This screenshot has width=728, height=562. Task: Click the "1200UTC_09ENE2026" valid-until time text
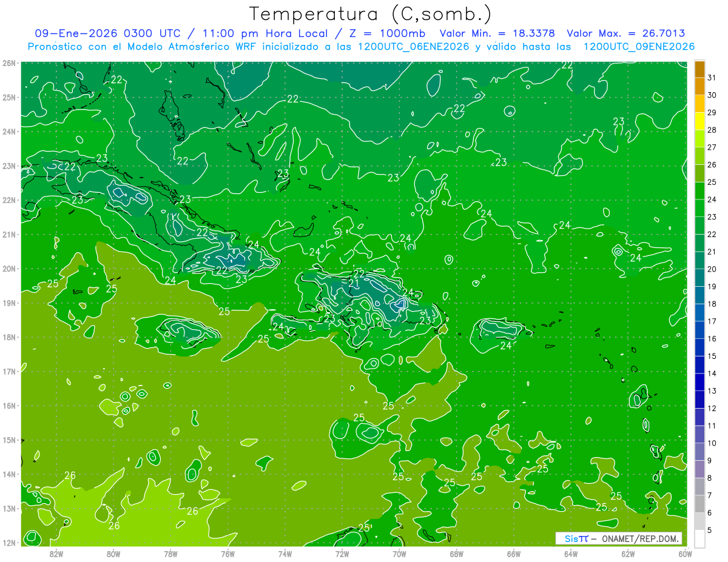(x=639, y=47)
